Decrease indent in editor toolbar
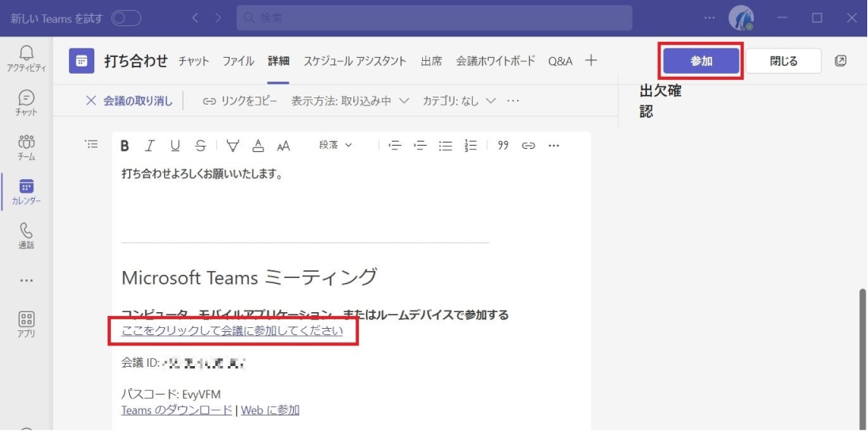Viewport: 868px width, 431px height. [x=394, y=146]
